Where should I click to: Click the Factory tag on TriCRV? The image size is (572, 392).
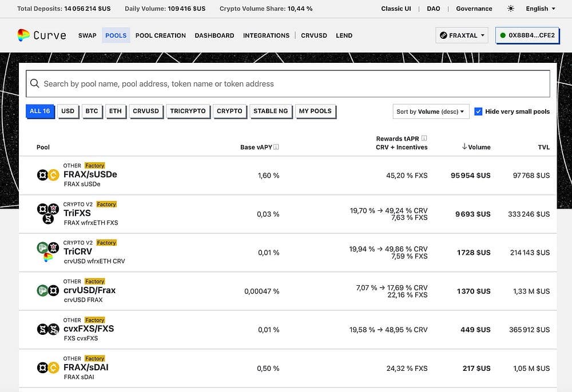[106, 243]
